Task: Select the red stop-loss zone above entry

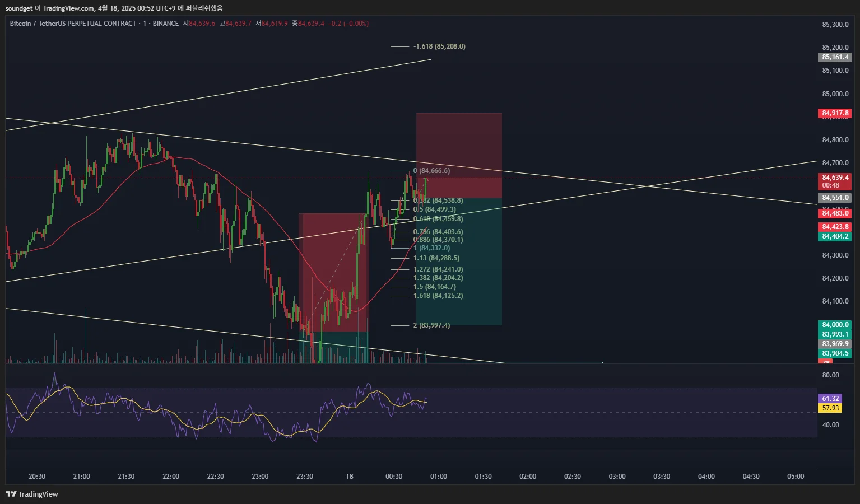Action: point(459,156)
